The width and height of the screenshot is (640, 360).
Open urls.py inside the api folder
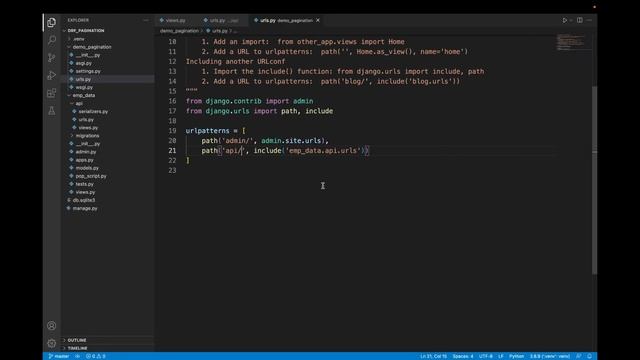coord(86,120)
